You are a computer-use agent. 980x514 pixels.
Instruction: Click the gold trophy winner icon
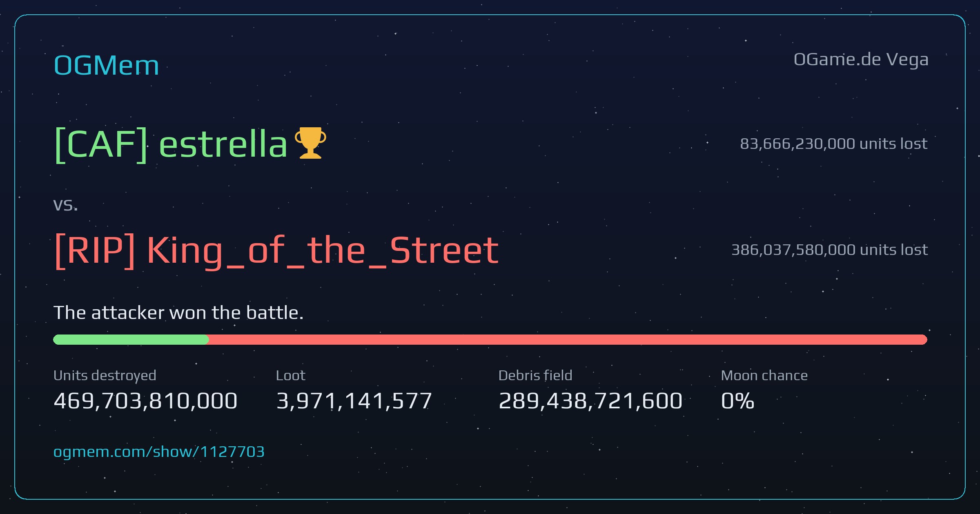pos(310,143)
